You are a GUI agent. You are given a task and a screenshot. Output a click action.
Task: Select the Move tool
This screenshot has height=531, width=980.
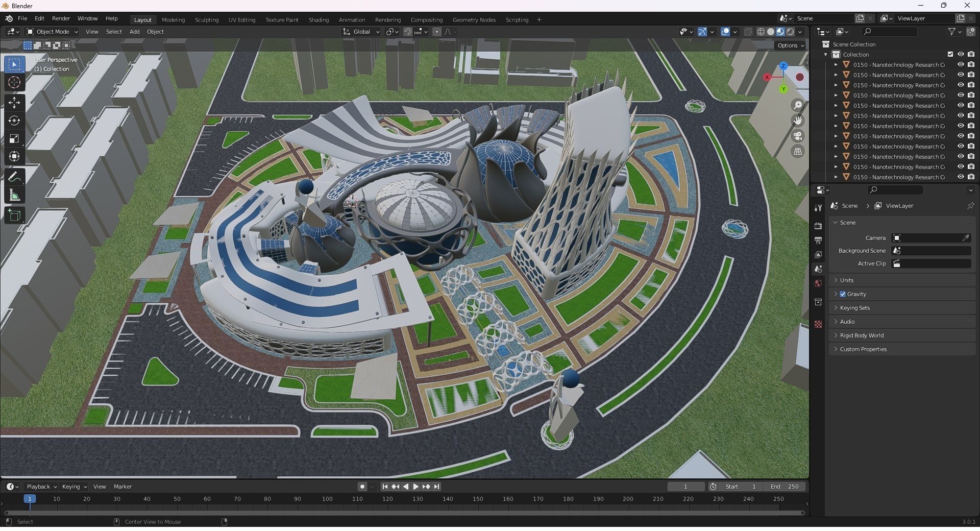coord(14,102)
